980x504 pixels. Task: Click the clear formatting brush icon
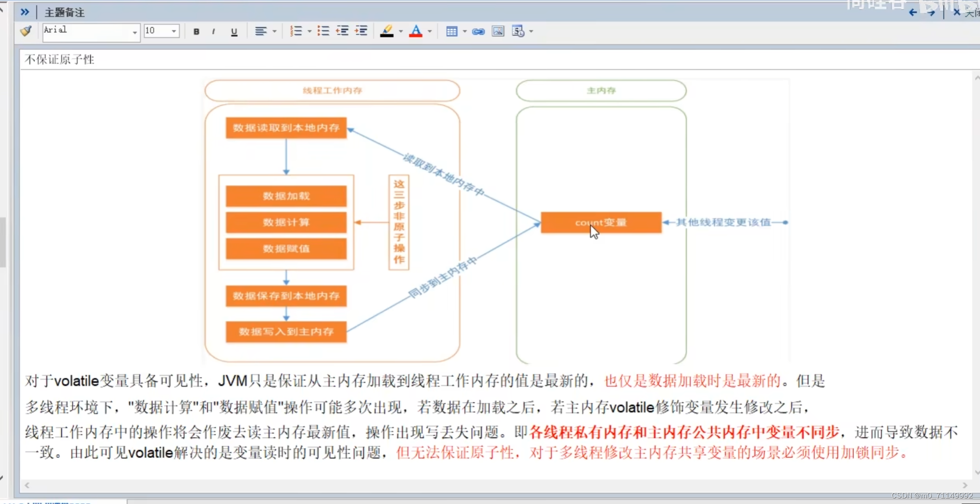tap(26, 31)
